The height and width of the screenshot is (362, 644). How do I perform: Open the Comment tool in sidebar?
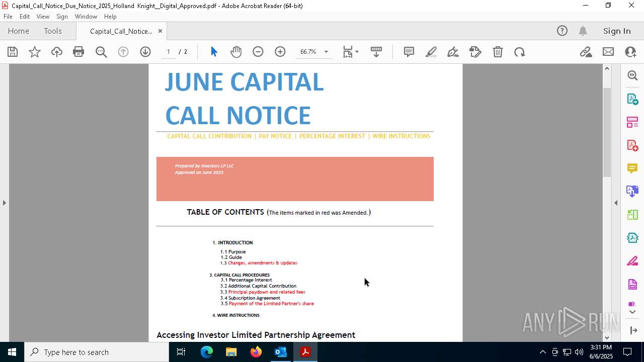(632, 168)
